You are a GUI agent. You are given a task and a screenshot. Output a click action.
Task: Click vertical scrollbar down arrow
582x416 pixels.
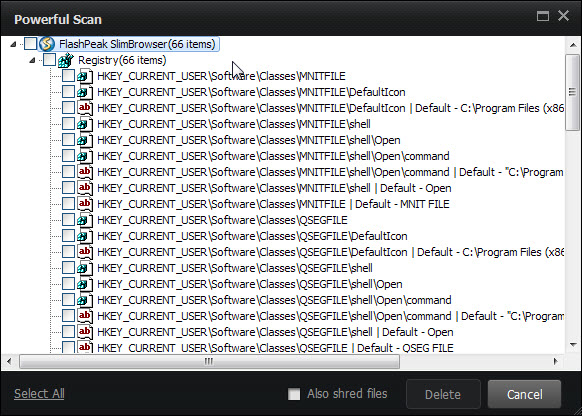573,345
